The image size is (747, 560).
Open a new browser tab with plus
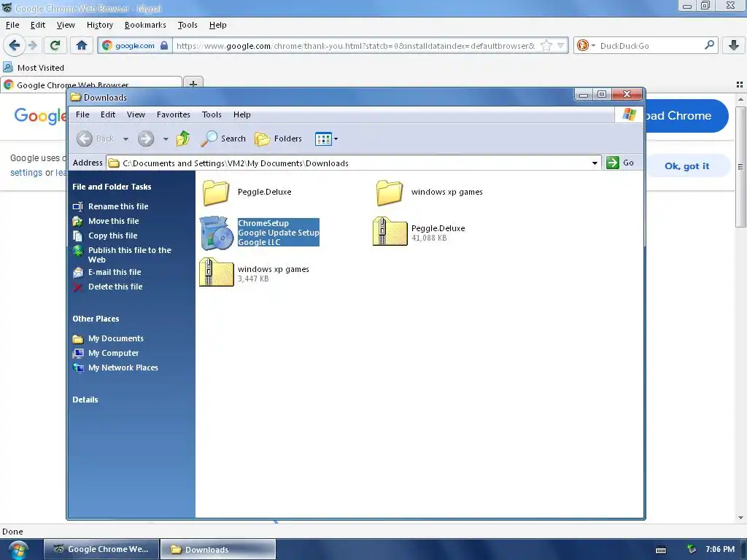click(x=193, y=84)
